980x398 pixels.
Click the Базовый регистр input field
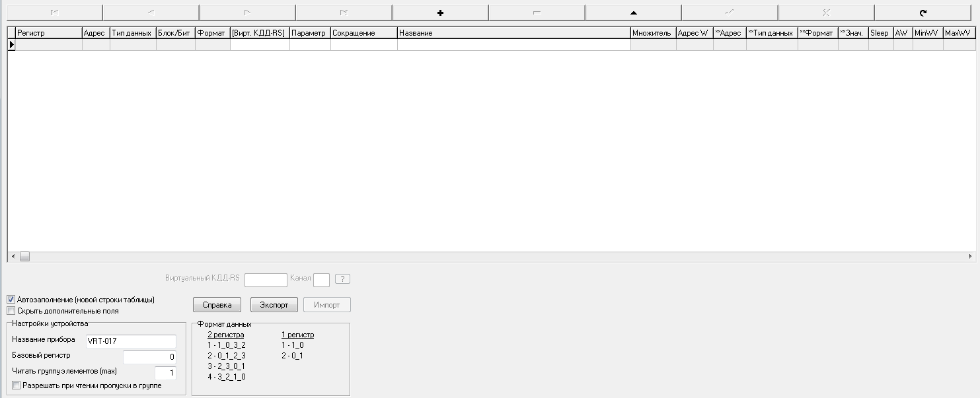pyautogui.click(x=149, y=357)
